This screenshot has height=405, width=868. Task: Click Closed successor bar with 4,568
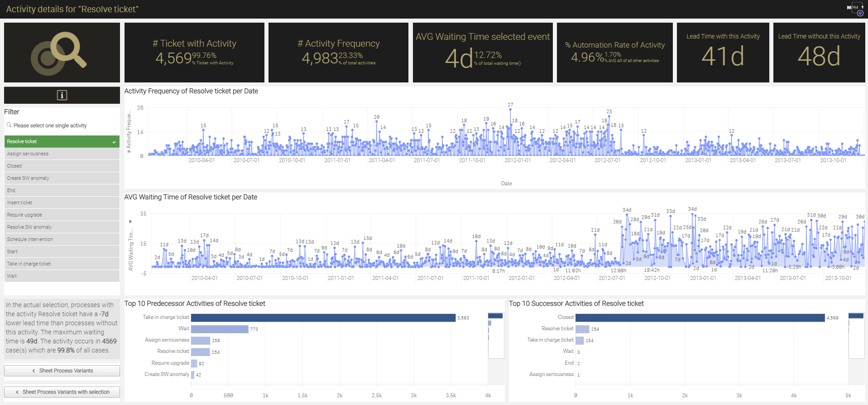pos(700,318)
